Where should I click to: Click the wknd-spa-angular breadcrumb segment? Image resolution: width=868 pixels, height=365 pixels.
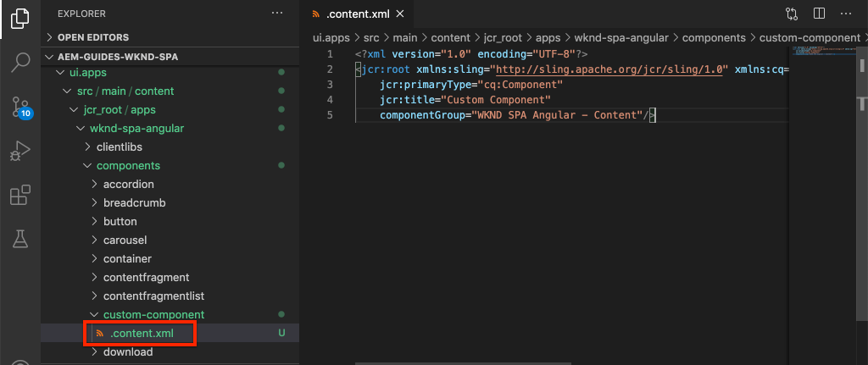622,37
